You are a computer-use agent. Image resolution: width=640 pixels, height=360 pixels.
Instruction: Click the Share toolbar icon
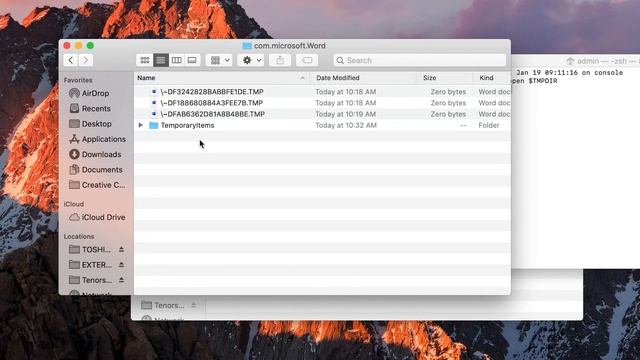click(x=280, y=60)
